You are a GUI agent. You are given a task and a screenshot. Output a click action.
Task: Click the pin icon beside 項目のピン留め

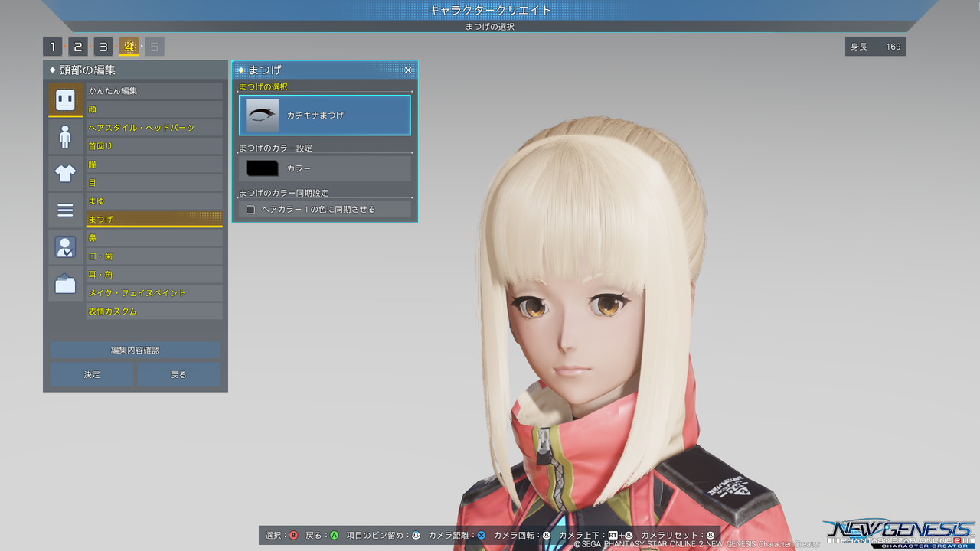[416, 536]
